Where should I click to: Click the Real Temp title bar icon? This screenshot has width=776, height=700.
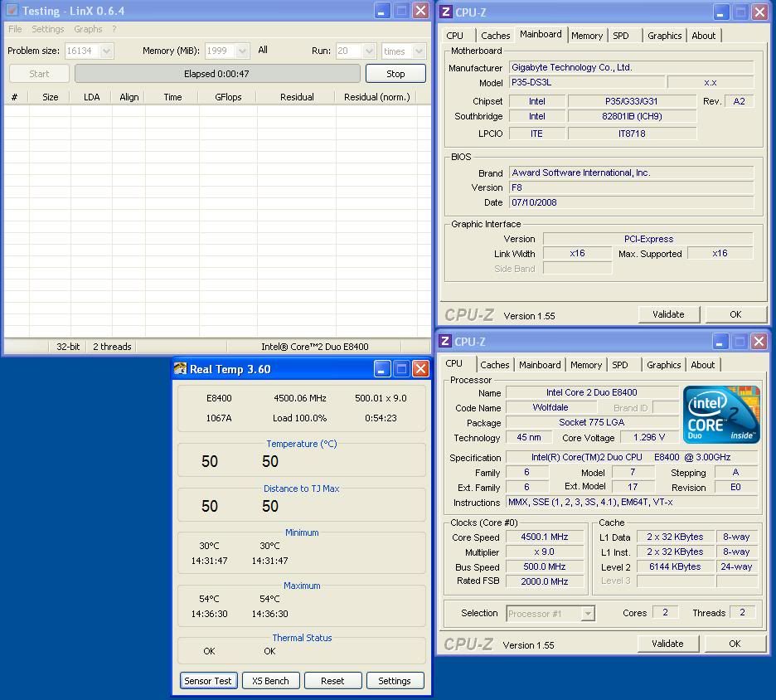(180, 368)
